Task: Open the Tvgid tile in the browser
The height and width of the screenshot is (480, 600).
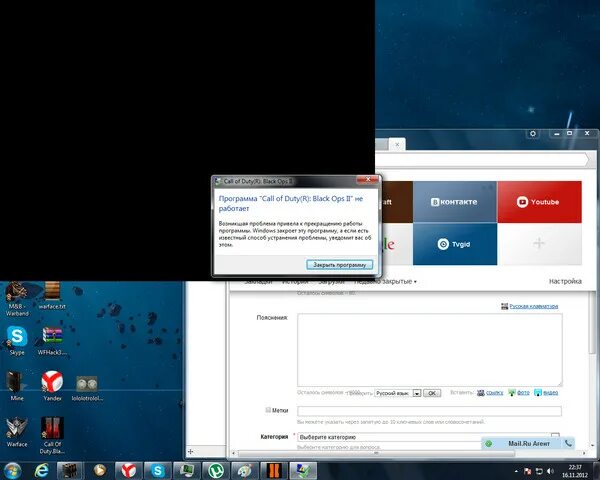Action: [455, 244]
